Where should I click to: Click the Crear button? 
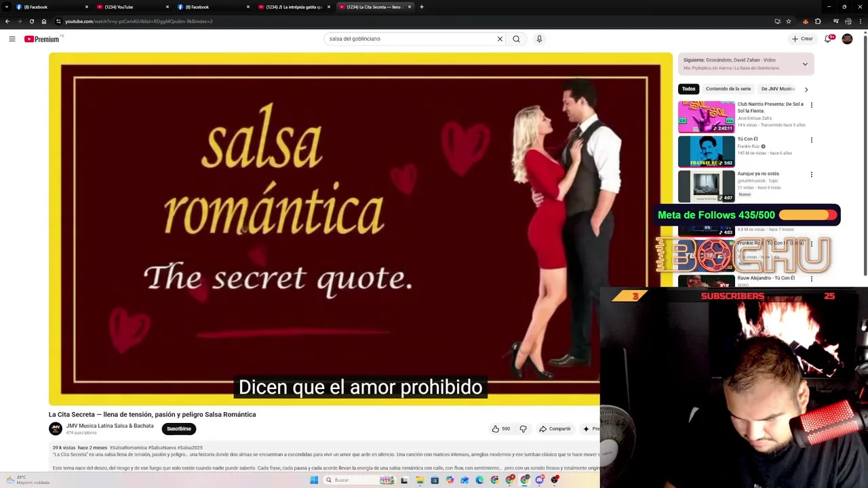pos(802,39)
